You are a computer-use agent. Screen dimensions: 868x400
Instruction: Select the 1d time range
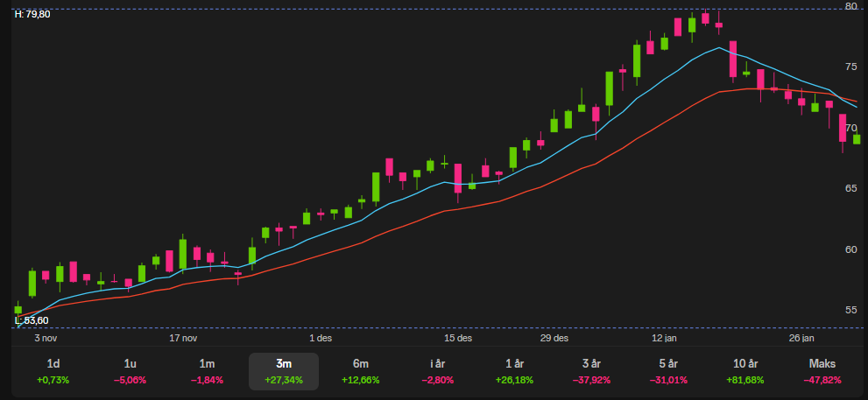pyautogui.click(x=53, y=371)
